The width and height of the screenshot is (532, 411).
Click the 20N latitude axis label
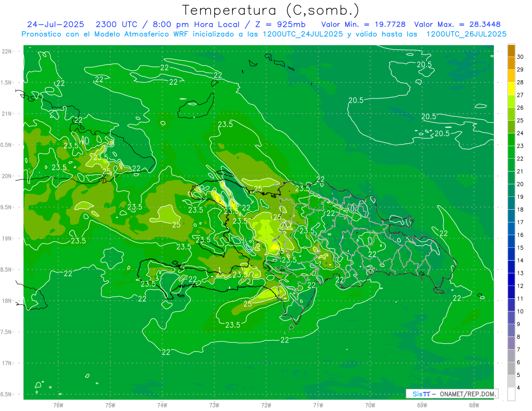pyautogui.click(x=7, y=176)
